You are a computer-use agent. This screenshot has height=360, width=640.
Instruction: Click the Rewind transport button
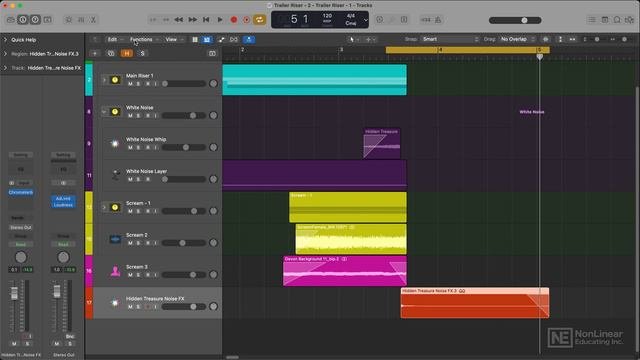click(x=178, y=20)
